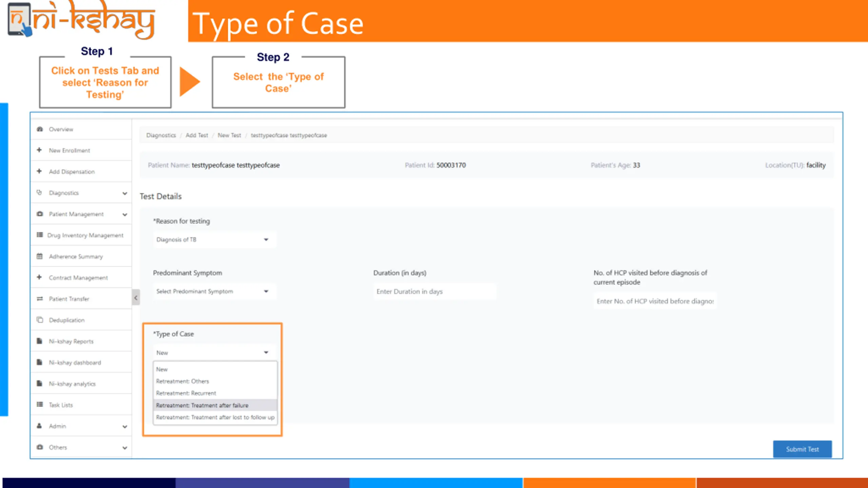Click the stethoscope icon beside Diagnostics
The height and width of the screenshot is (488, 868).
[x=39, y=192]
